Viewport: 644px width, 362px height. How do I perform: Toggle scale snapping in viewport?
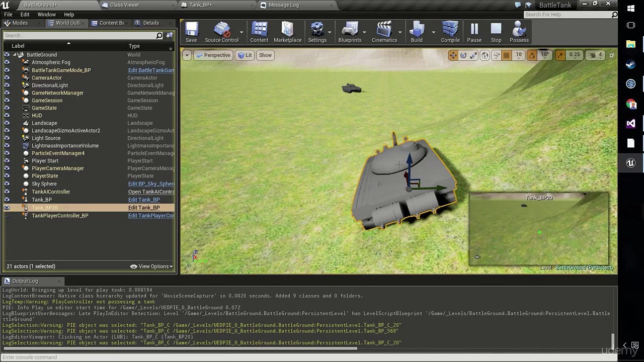[x=560, y=55]
